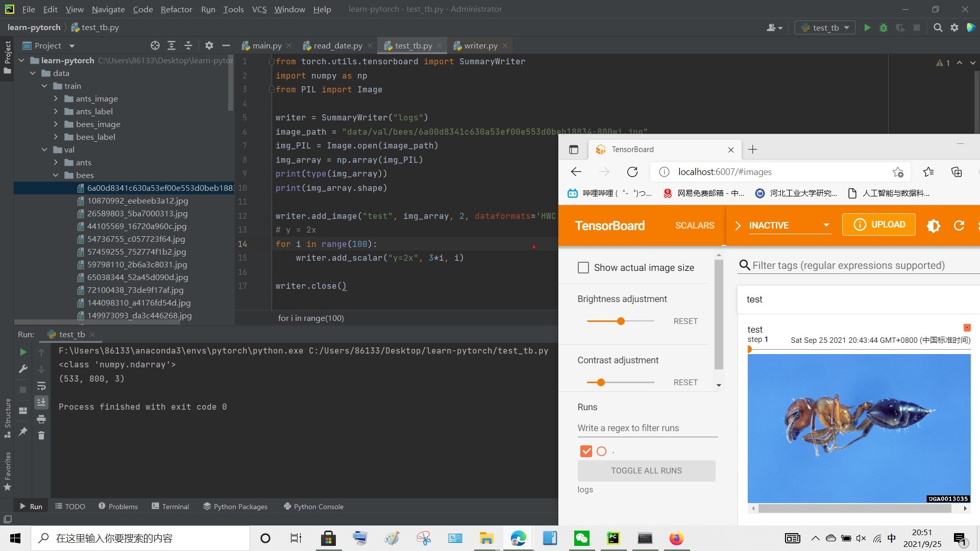Start debugging with the bug icon
The width and height of the screenshot is (980, 551).
pyautogui.click(x=884, y=28)
